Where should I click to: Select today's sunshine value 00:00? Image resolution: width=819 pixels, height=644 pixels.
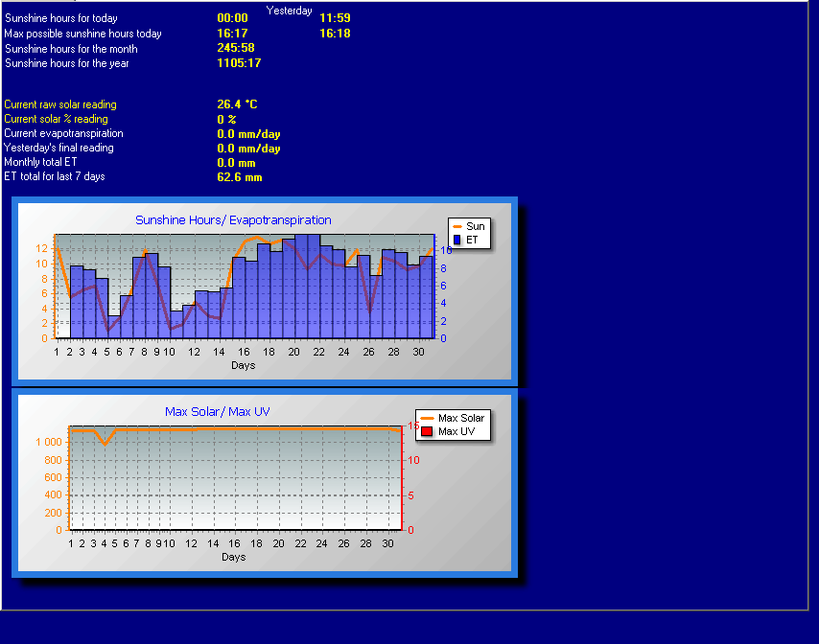click(x=232, y=18)
